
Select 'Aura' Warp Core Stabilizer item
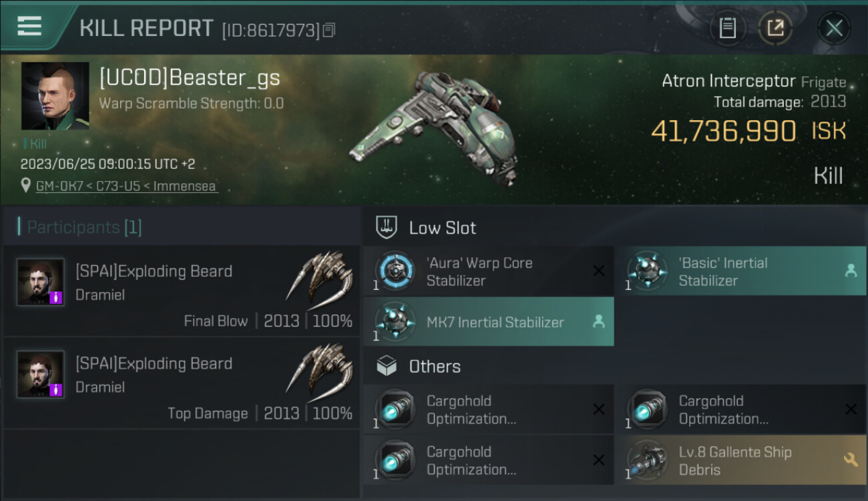tap(488, 271)
